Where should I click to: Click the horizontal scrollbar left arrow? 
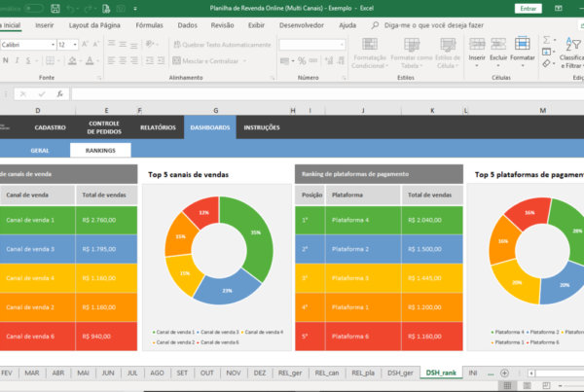[531, 373]
